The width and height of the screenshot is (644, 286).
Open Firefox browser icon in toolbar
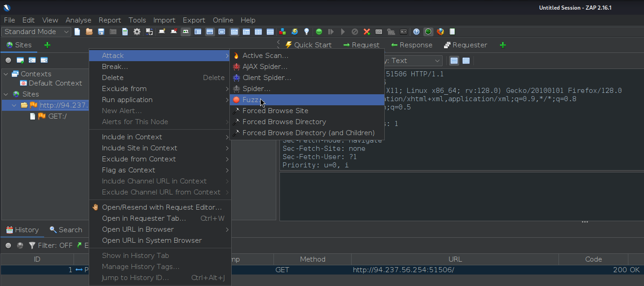[x=440, y=32]
